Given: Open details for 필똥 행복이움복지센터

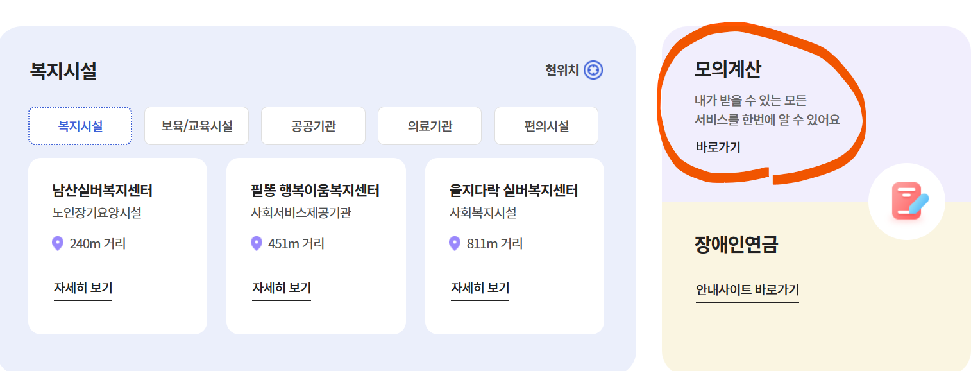Looking at the screenshot, I should [281, 288].
